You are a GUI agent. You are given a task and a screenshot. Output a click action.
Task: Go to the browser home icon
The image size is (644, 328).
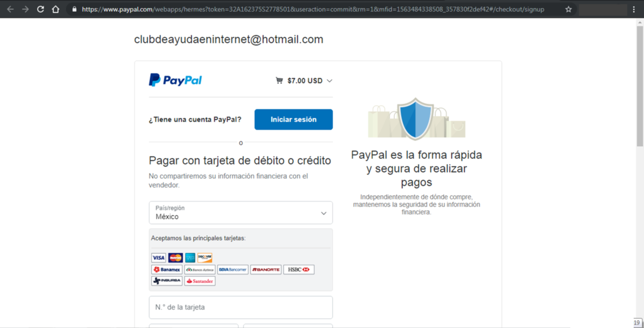pyautogui.click(x=56, y=9)
